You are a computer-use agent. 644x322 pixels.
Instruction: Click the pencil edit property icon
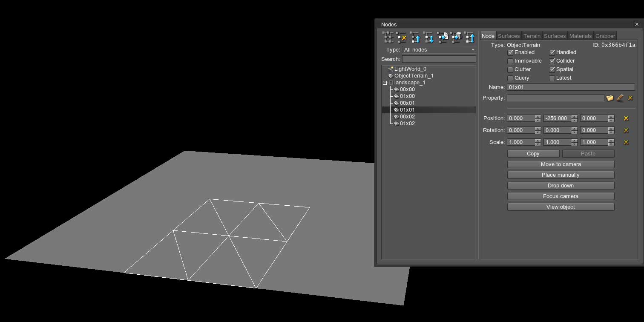tap(620, 98)
